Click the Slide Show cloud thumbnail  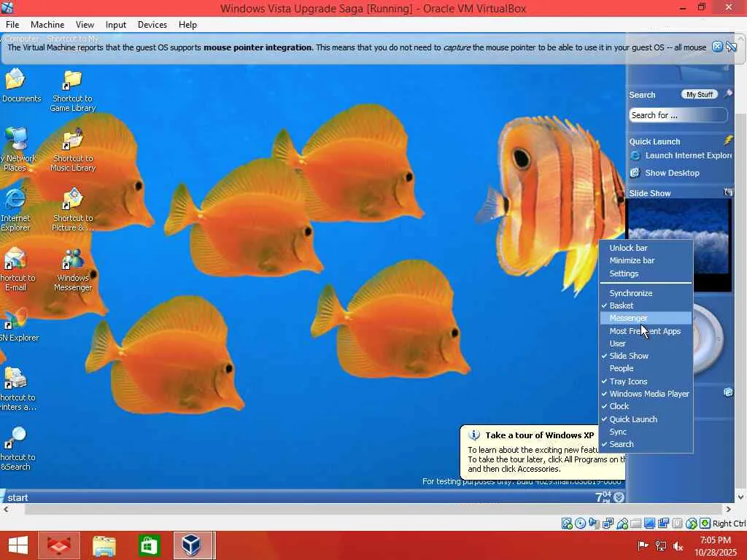pos(678,238)
